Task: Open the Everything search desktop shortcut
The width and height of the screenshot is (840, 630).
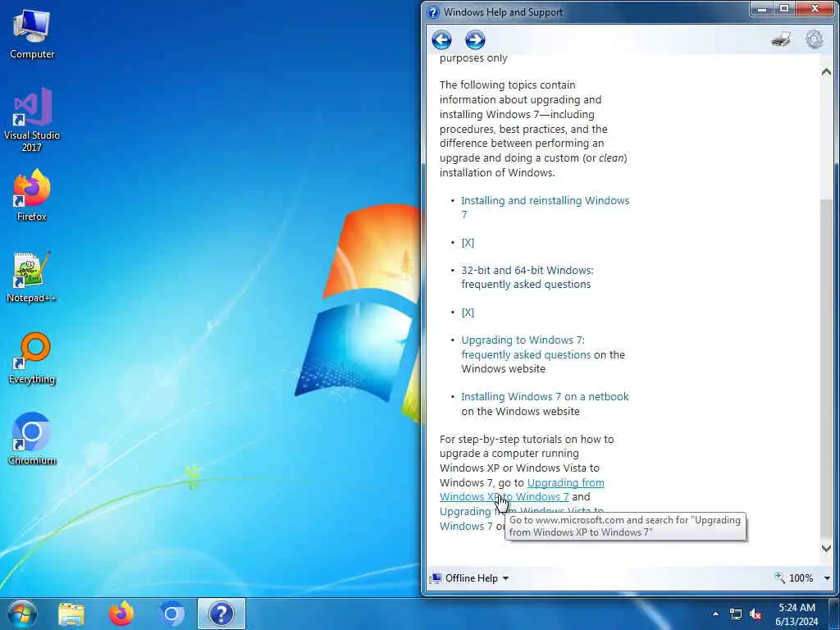Action: 32,358
